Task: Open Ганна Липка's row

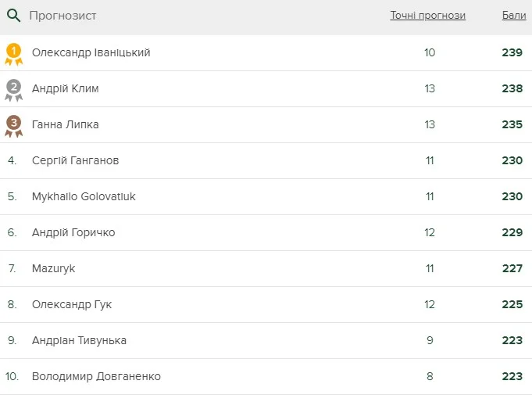Action: [x=65, y=124]
